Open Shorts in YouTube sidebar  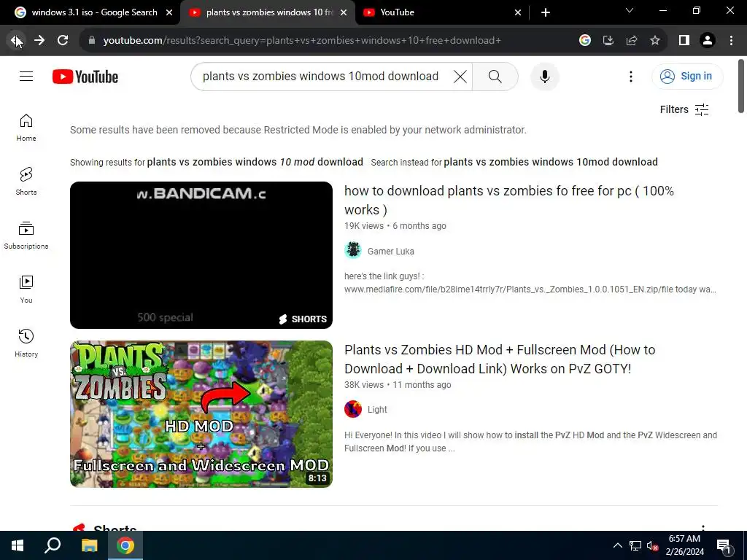(x=26, y=182)
